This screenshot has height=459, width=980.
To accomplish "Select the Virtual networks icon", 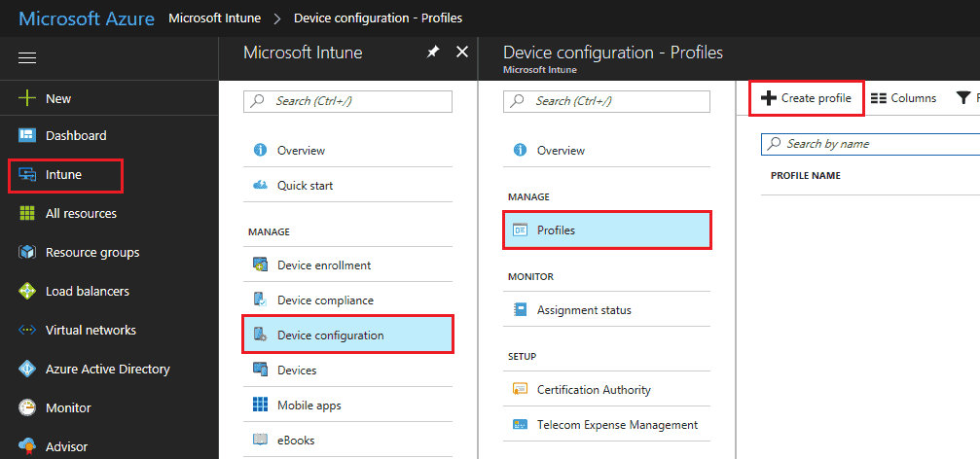I will pyautogui.click(x=27, y=330).
